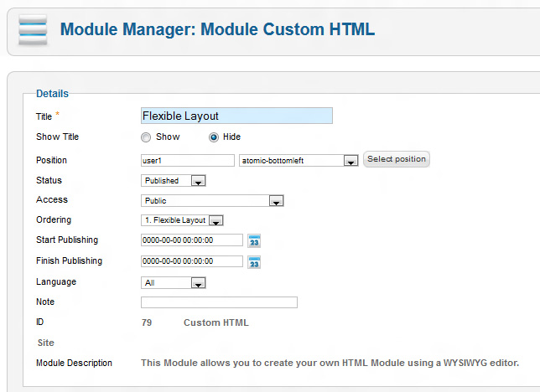Viewport: 540px width, 392px height.
Task: Expand the atomic-bottomleft position dropdown
Action: [x=351, y=161]
